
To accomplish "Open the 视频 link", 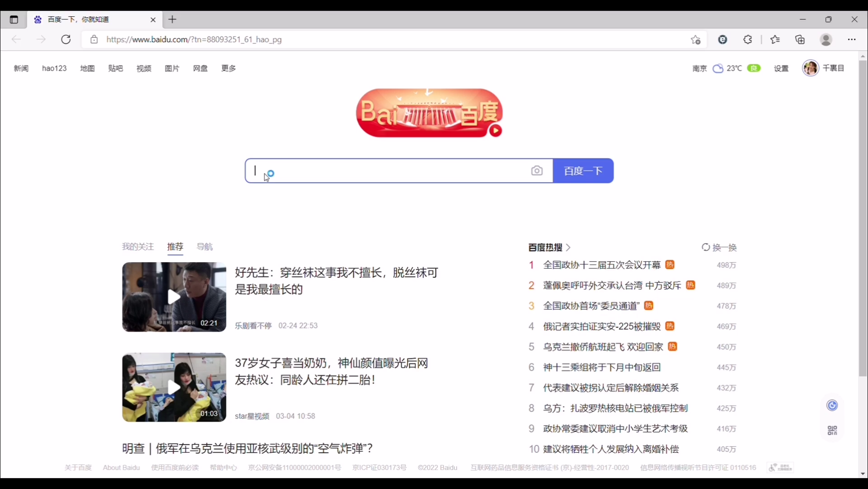I will tap(144, 68).
